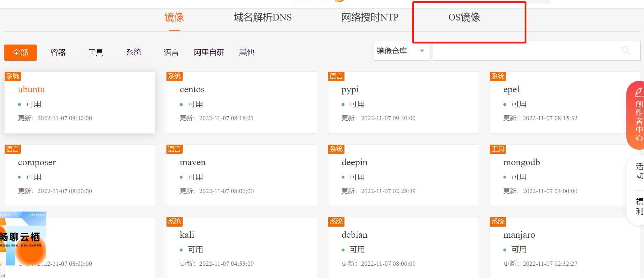644x278 pixels.
Task: Switch to 域名解析DNS tab
Action: [262, 17]
